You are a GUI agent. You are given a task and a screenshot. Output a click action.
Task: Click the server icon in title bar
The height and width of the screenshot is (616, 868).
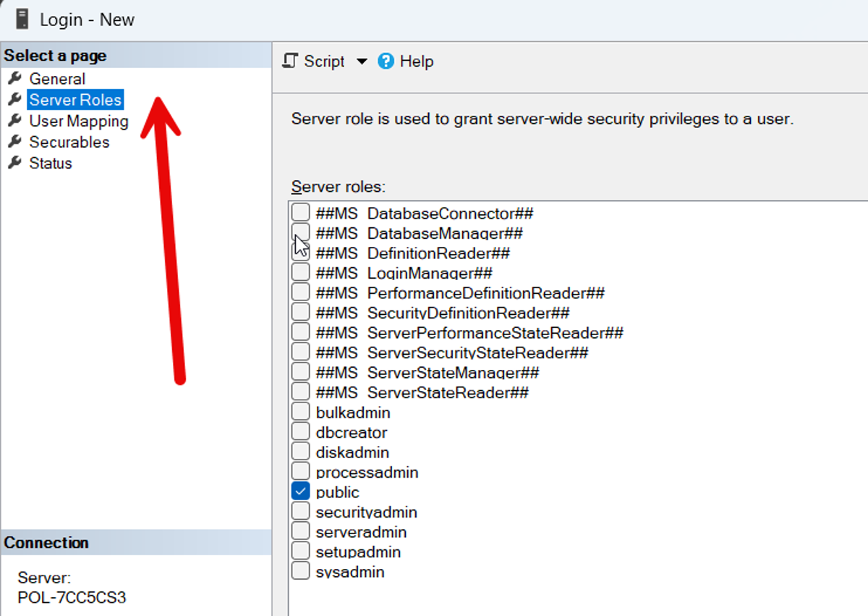click(x=22, y=19)
